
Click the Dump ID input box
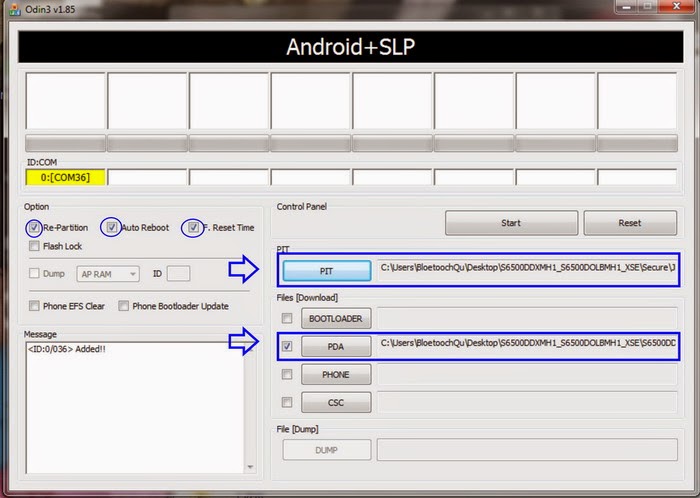click(178, 274)
